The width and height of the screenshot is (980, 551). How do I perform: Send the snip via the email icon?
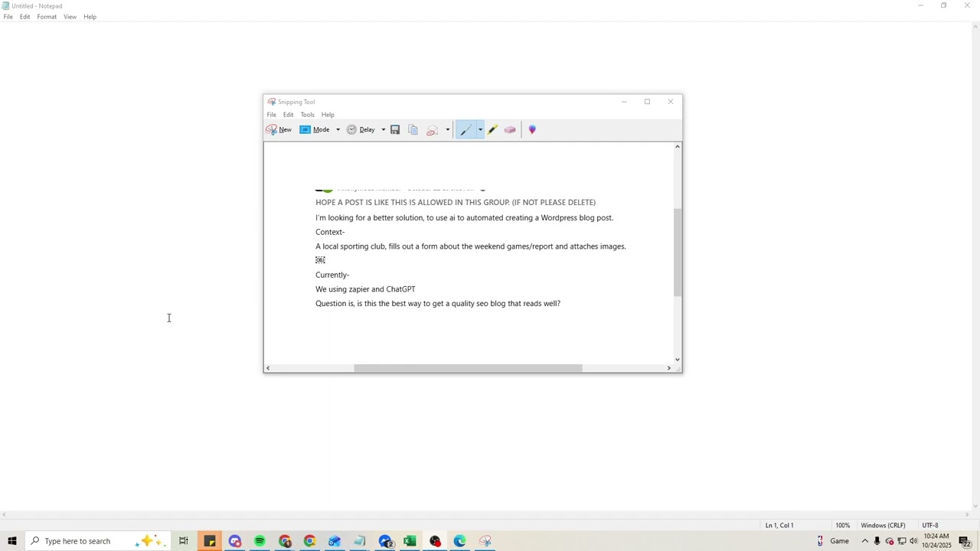click(432, 130)
